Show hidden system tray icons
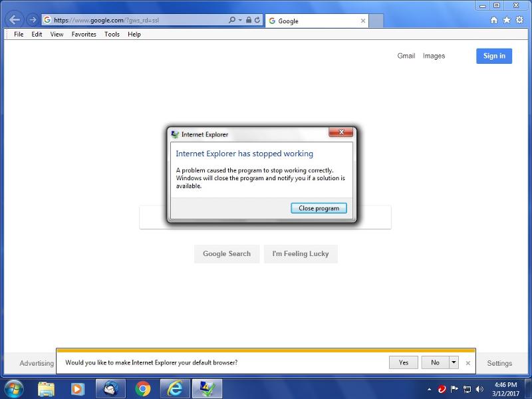The height and width of the screenshot is (399, 532). point(429,389)
